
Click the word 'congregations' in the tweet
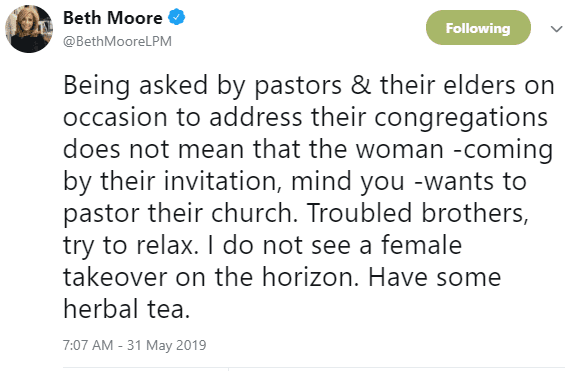tap(461, 119)
